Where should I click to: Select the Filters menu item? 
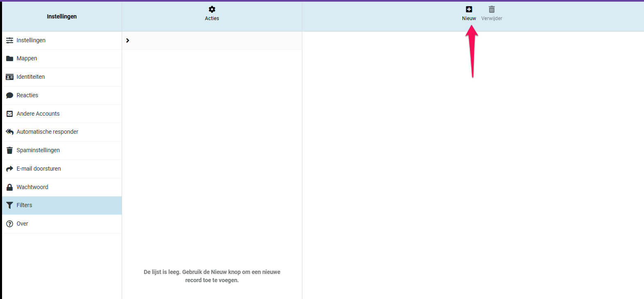pos(62,205)
